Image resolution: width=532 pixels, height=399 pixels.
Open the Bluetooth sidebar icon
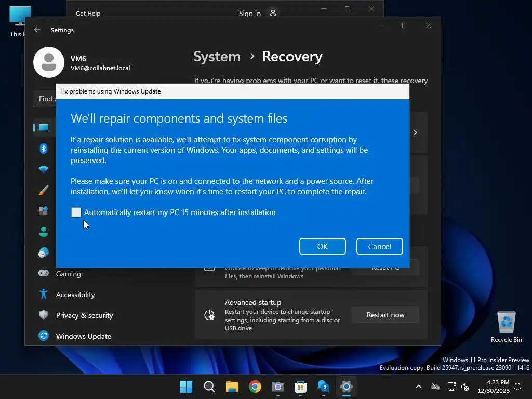pos(44,148)
